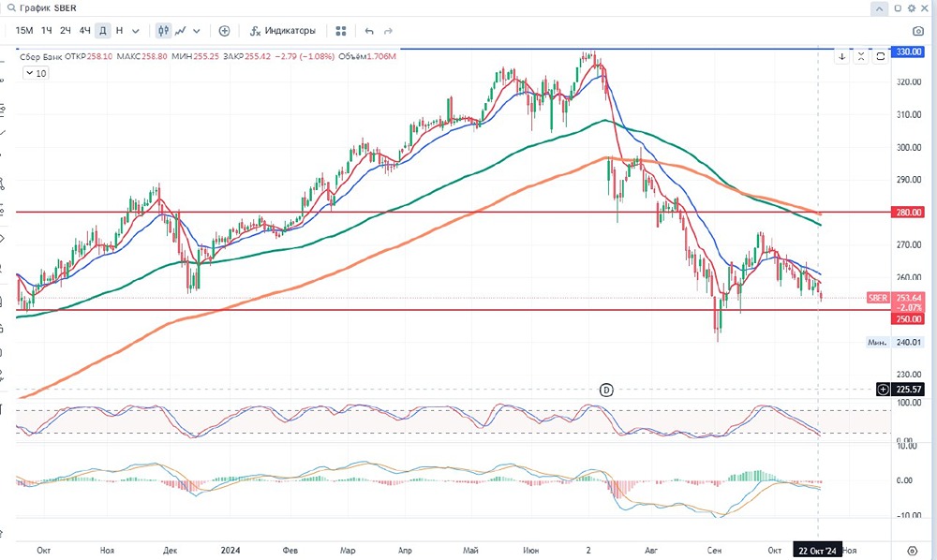Collapse indicator legend with the 10 chevron

36,73
